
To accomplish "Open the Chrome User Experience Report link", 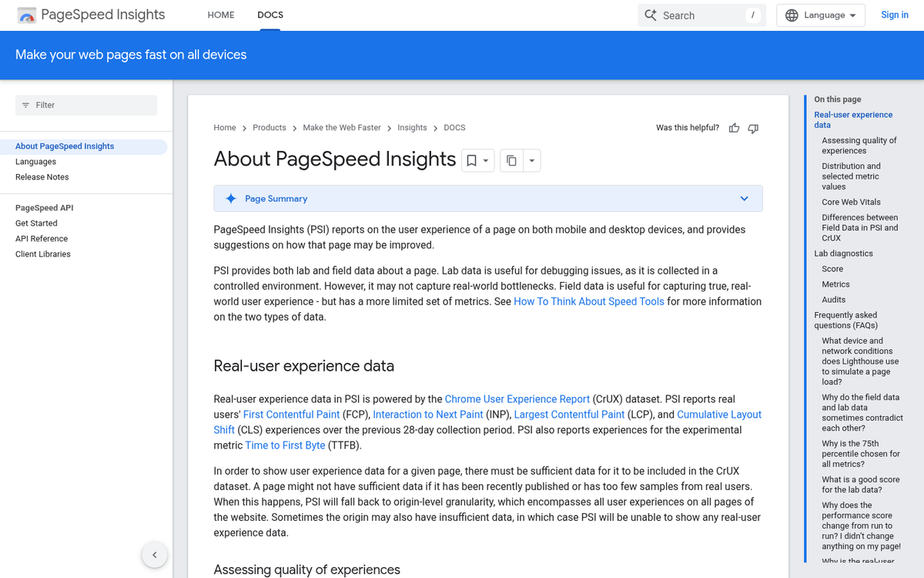I will pyautogui.click(x=517, y=398).
